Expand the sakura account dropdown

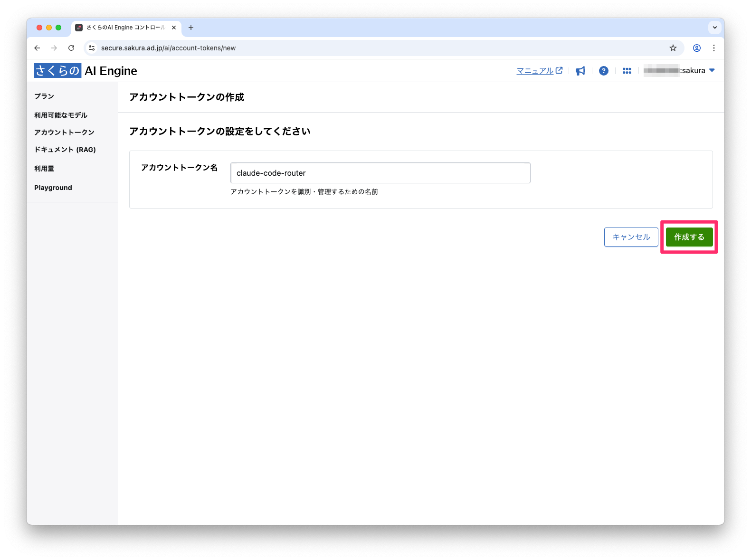[711, 70]
